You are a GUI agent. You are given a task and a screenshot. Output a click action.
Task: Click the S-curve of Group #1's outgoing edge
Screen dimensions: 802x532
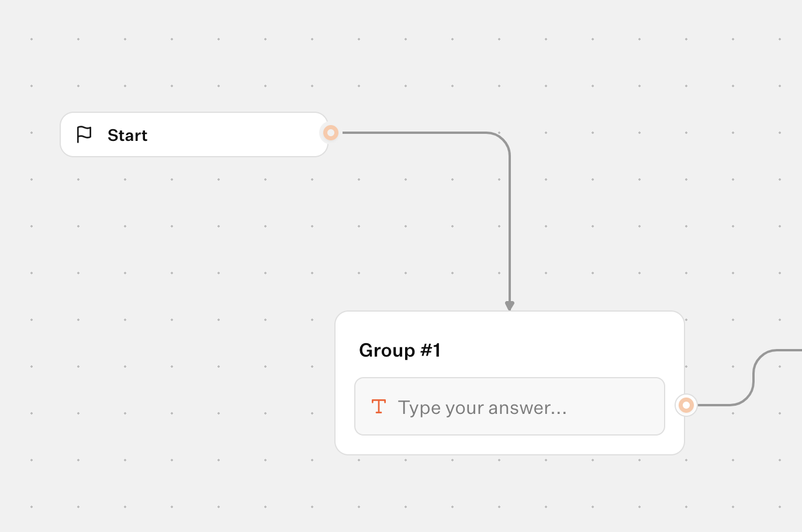click(753, 378)
